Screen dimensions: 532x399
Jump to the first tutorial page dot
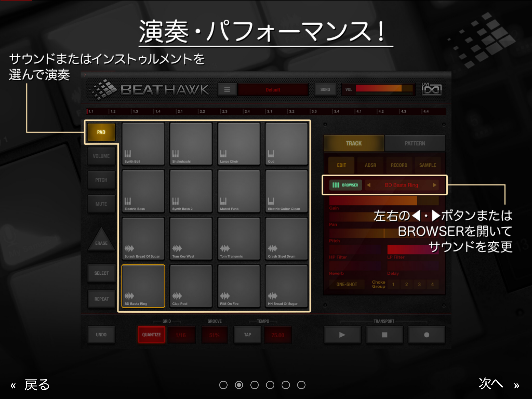click(x=223, y=385)
